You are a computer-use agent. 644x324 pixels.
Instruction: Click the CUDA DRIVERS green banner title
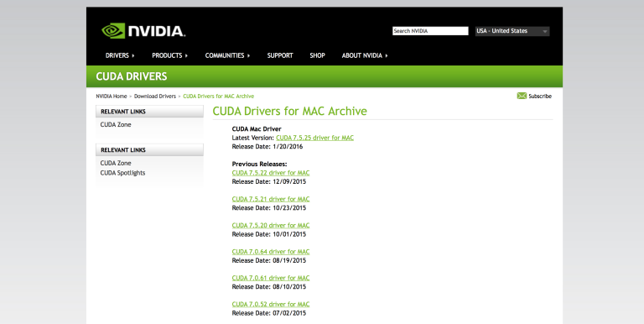click(132, 76)
